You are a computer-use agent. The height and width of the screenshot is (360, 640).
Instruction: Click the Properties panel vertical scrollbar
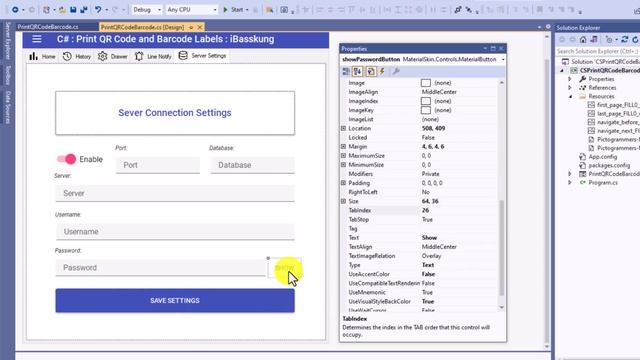coord(502,248)
